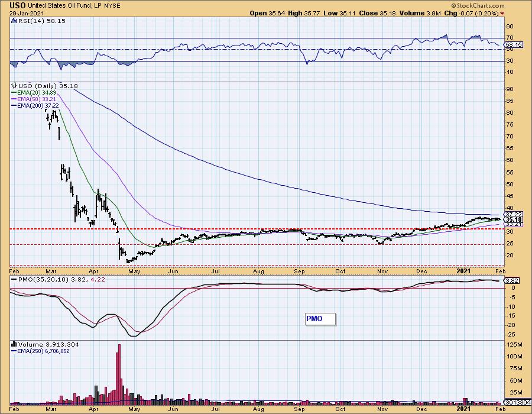The height and width of the screenshot is (414, 532).
Task: Click the candlestick icon beside USO (Daily)
Action: click(14, 86)
